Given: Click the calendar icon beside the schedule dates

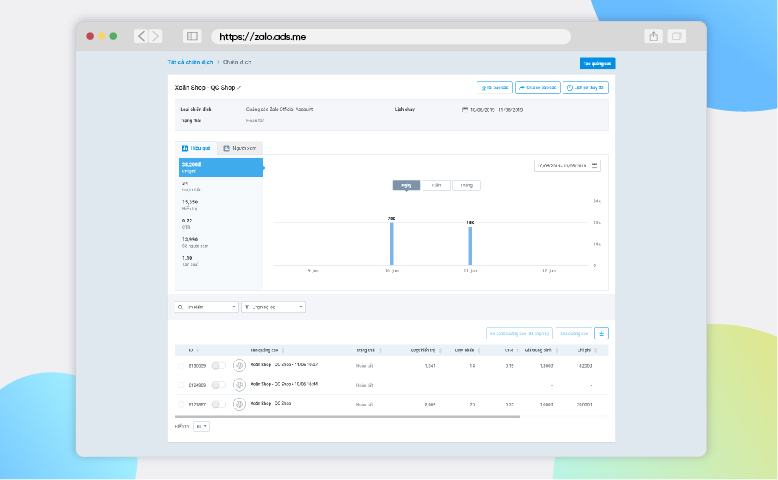Looking at the screenshot, I should click(x=465, y=110).
